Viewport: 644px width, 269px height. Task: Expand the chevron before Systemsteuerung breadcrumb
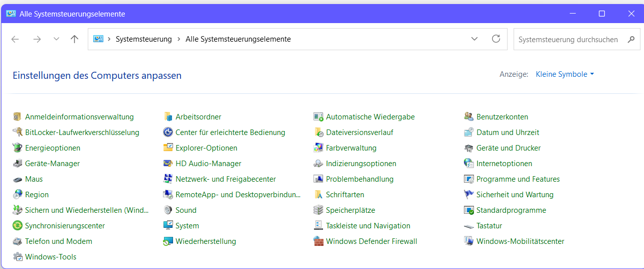tap(109, 39)
